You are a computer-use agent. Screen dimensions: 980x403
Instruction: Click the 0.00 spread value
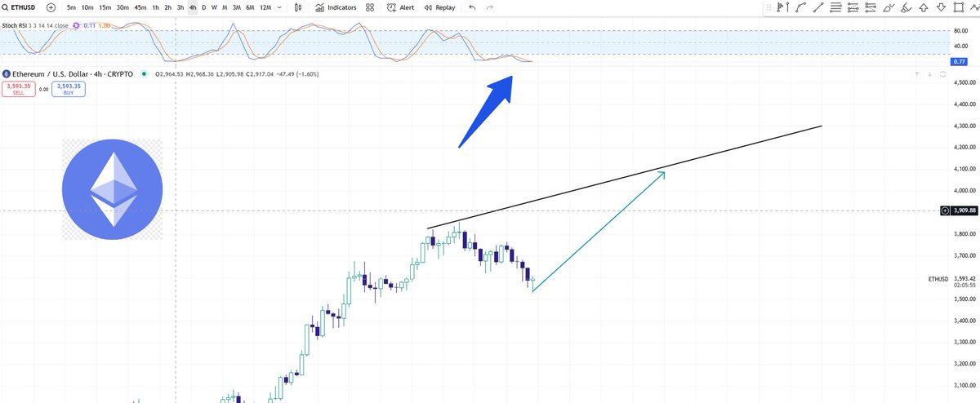45,89
